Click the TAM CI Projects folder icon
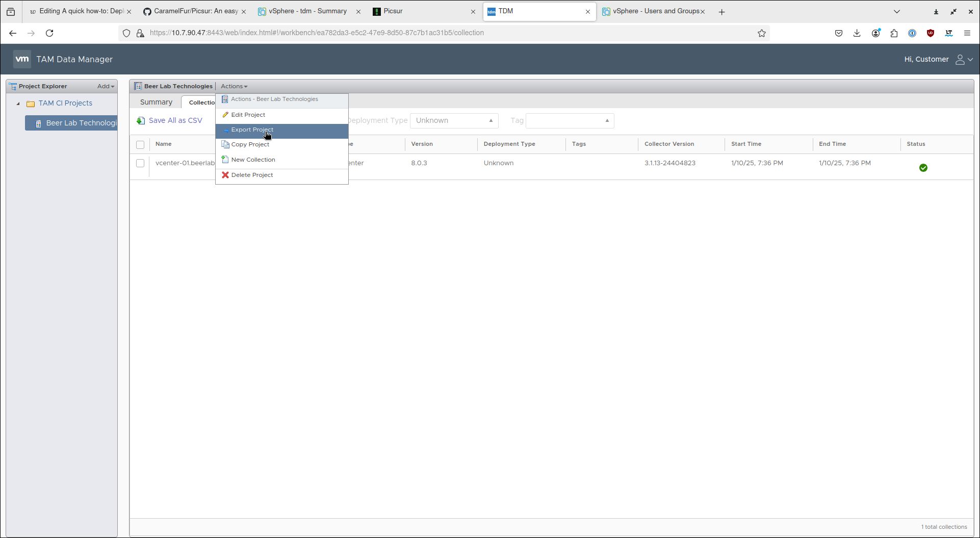The width and height of the screenshot is (980, 538). click(31, 104)
